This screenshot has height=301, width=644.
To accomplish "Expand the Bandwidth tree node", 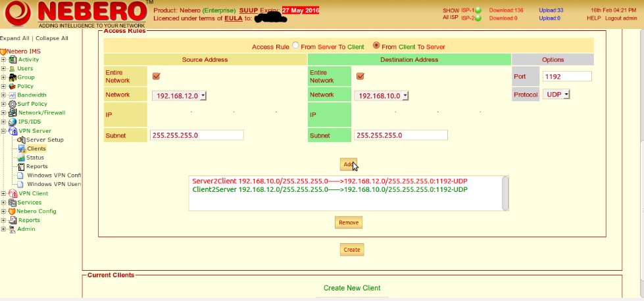I will click(4, 95).
